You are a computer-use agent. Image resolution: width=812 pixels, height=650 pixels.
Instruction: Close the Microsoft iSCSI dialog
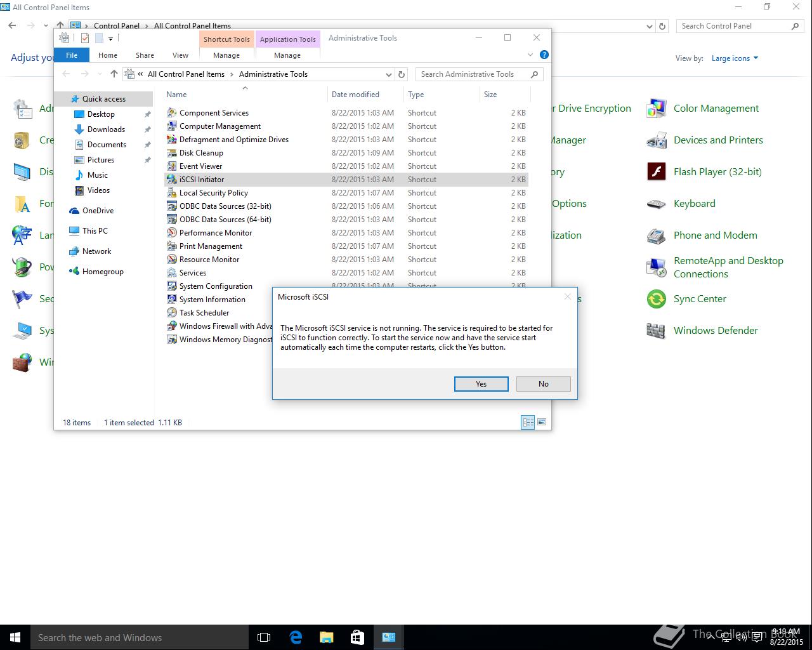568,296
